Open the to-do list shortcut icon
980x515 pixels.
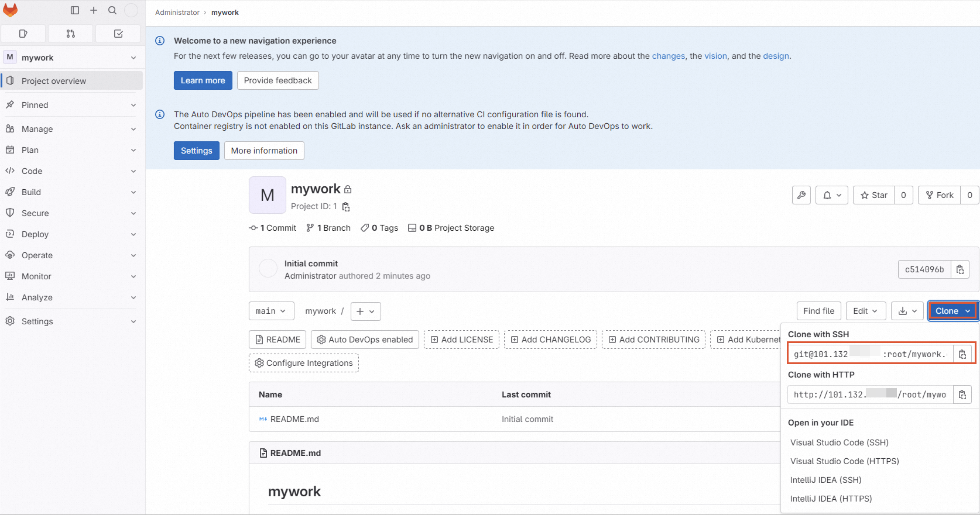(x=118, y=34)
